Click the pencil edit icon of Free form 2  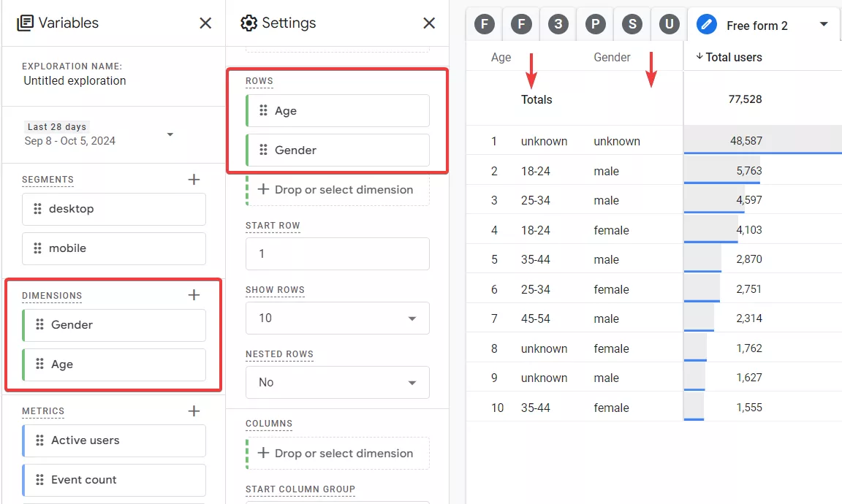[707, 25]
